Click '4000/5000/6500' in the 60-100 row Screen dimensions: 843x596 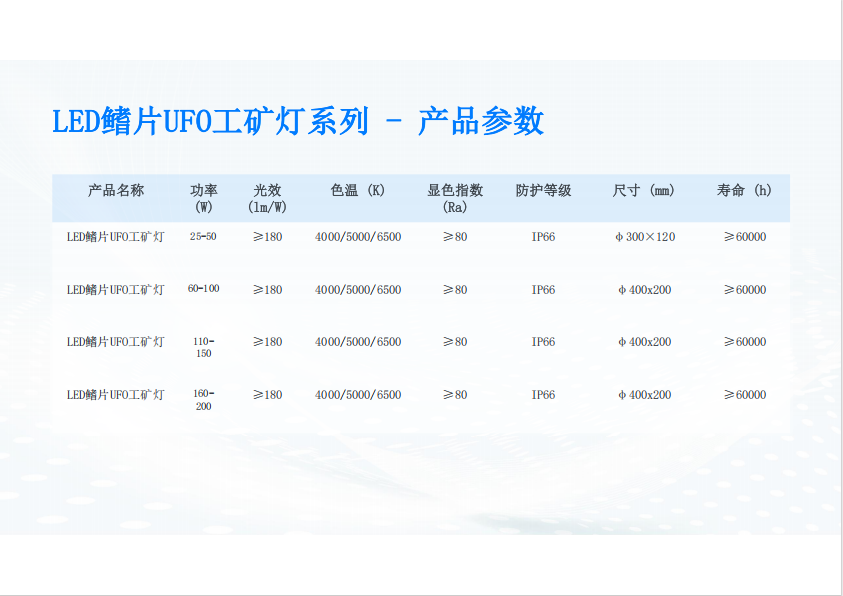click(358, 290)
